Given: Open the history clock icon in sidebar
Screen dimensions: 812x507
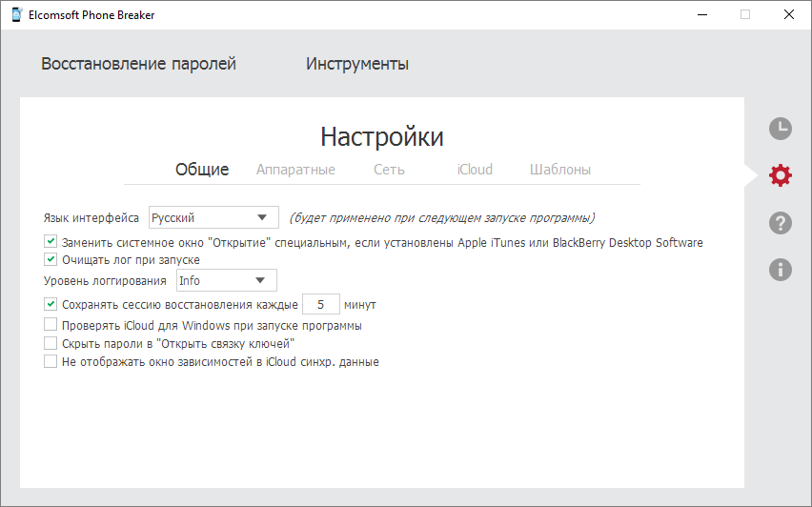Looking at the screenshot, I should click(780, 129).
